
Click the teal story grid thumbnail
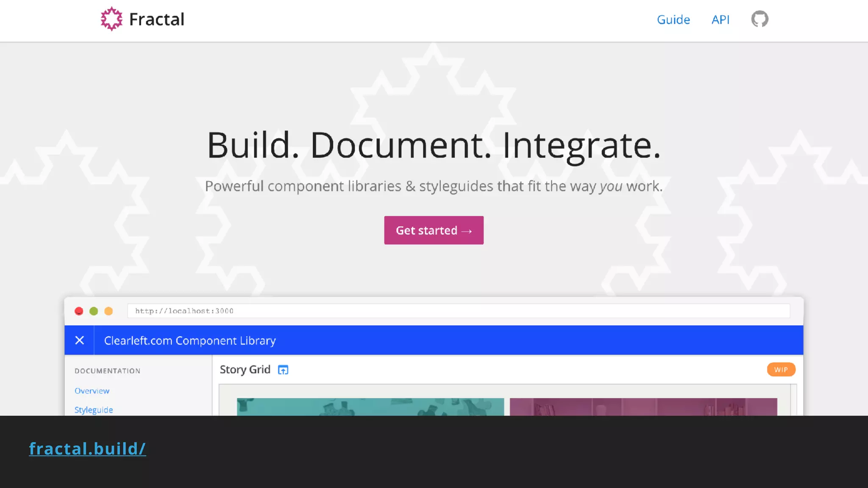click(x=370, y=407)
